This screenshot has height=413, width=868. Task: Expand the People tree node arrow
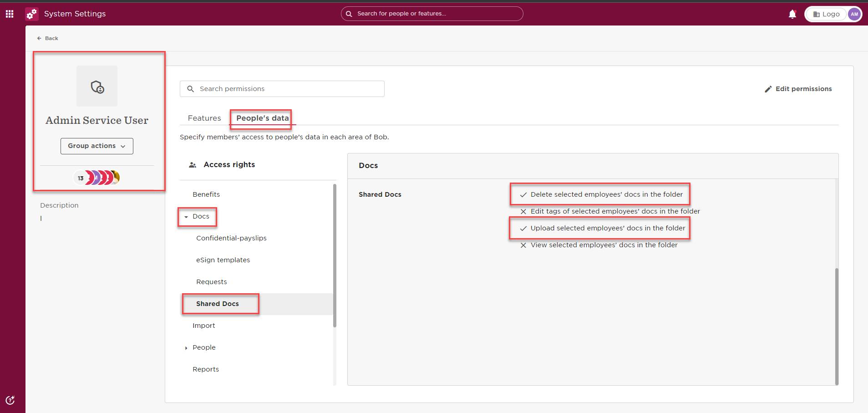186,348
